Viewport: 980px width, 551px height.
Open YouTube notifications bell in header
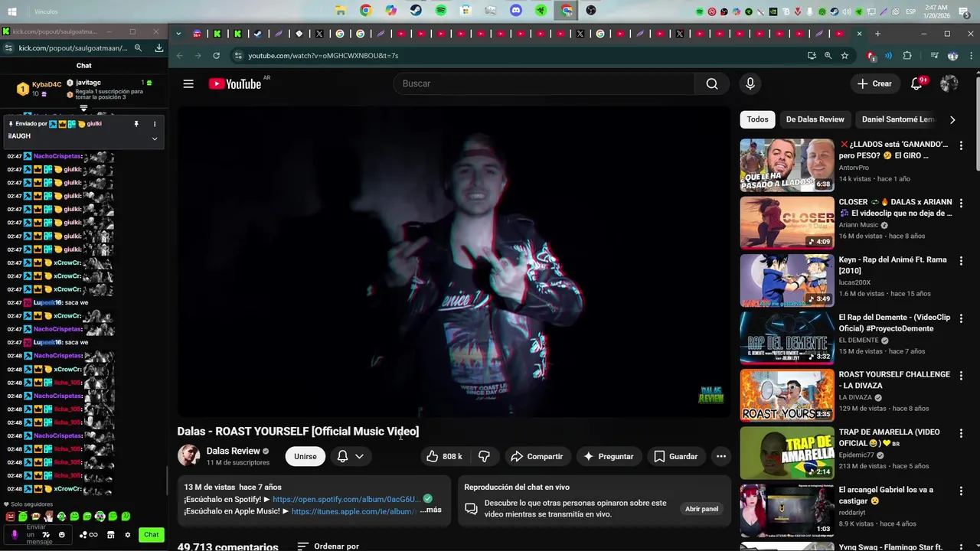point(916,83)
